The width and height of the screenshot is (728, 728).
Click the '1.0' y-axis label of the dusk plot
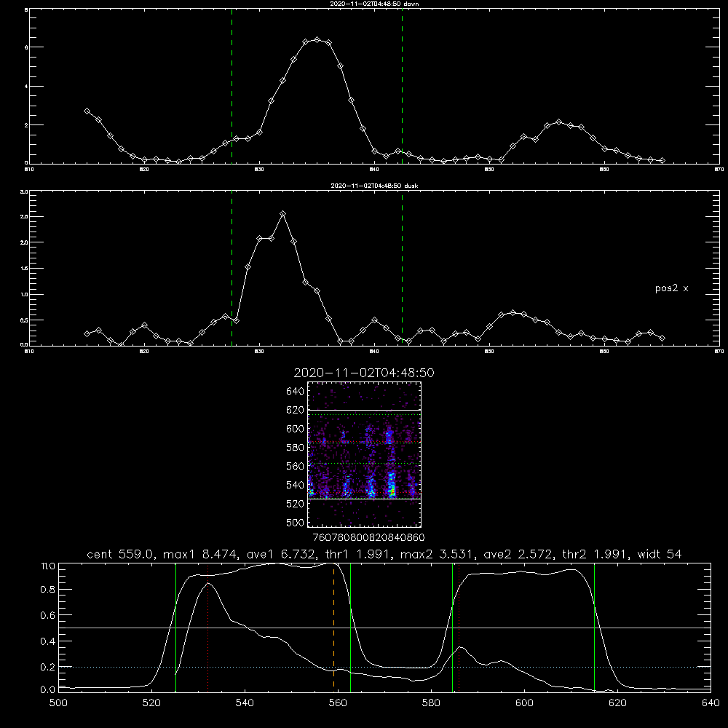coord(24,294)
